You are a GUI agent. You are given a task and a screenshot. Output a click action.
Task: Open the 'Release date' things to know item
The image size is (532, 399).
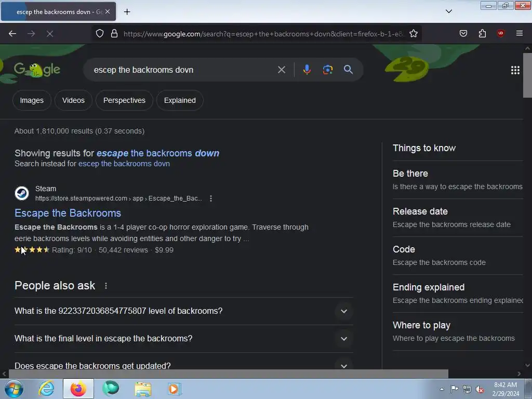point(457,218)
